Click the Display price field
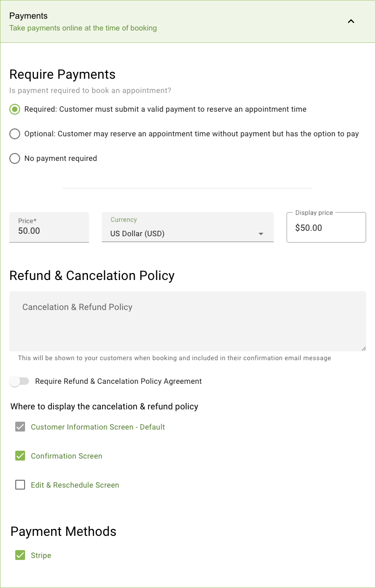 [326, 228]
